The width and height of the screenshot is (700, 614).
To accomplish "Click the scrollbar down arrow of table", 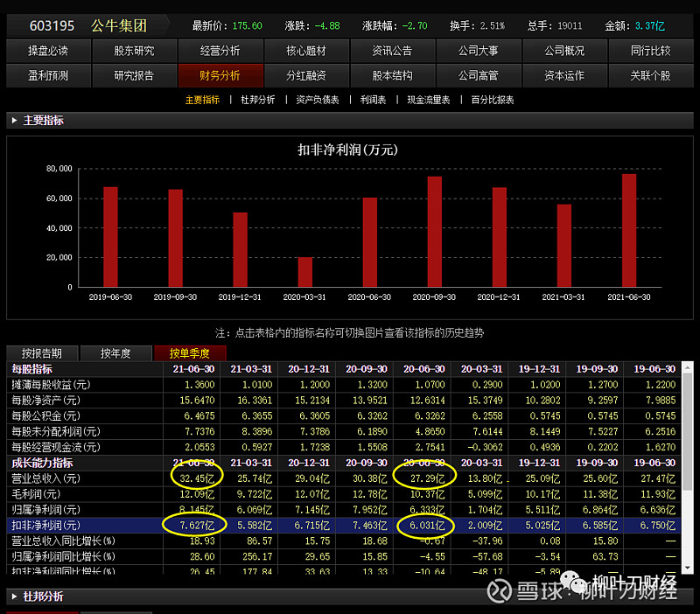I will (687, 568).
